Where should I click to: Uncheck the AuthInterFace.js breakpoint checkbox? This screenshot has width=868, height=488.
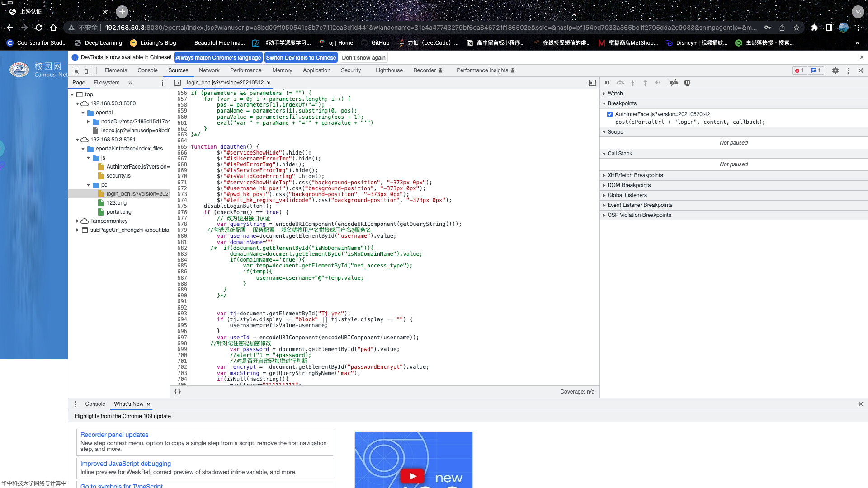[610, 114]
